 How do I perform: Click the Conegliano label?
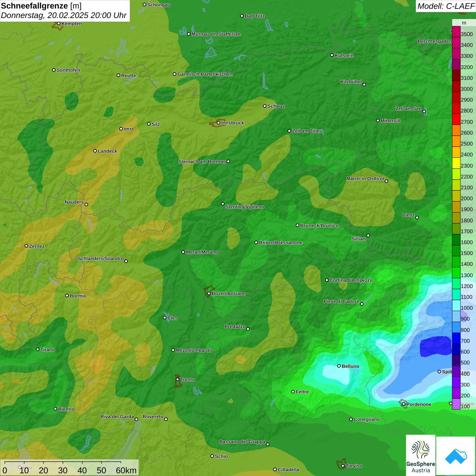tap(367, 419)
